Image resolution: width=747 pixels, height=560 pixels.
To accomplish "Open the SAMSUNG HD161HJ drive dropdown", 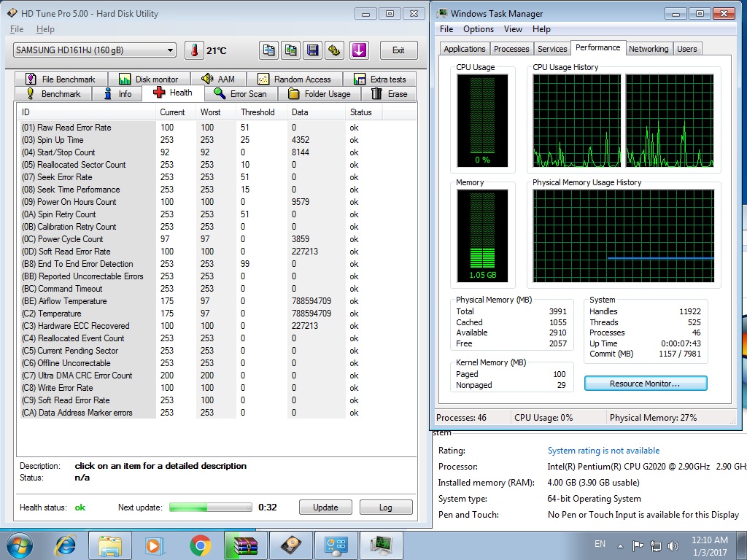I will 95,50.
